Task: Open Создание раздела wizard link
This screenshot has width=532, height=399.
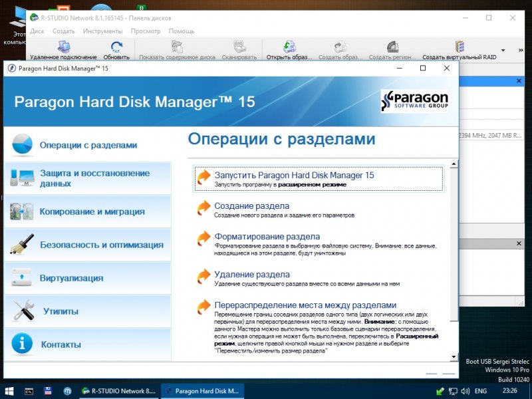Action: click(252, 206)
